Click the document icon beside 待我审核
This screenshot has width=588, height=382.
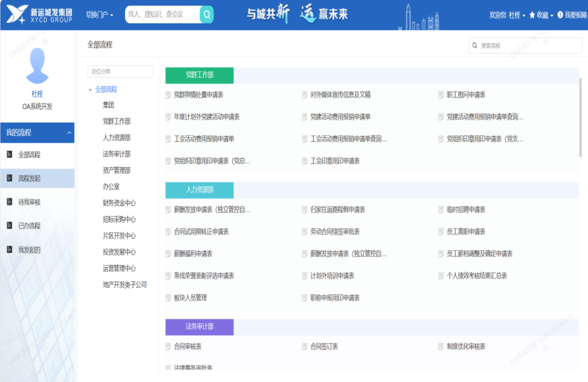coord(10,202)
